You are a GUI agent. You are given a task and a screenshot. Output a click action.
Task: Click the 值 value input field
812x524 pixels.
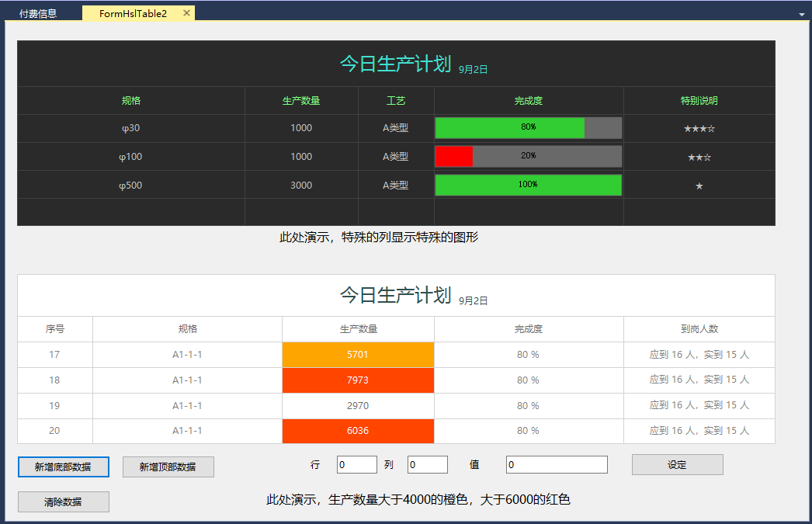pos(556,464)
